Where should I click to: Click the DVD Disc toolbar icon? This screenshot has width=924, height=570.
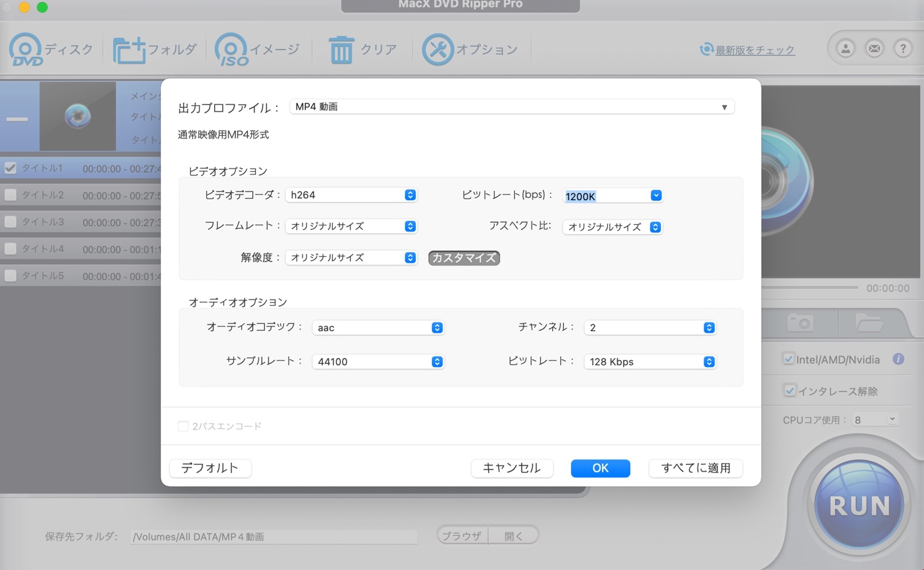pyautogui.click(x=27, y=50)
